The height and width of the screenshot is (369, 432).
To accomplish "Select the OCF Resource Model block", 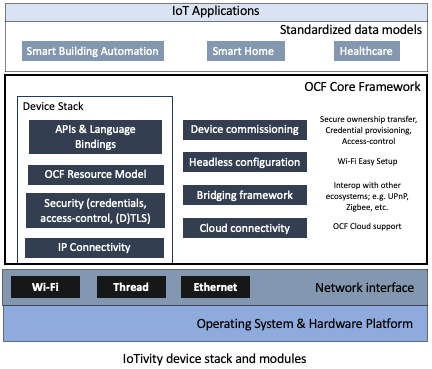I will tap(96, 175).
